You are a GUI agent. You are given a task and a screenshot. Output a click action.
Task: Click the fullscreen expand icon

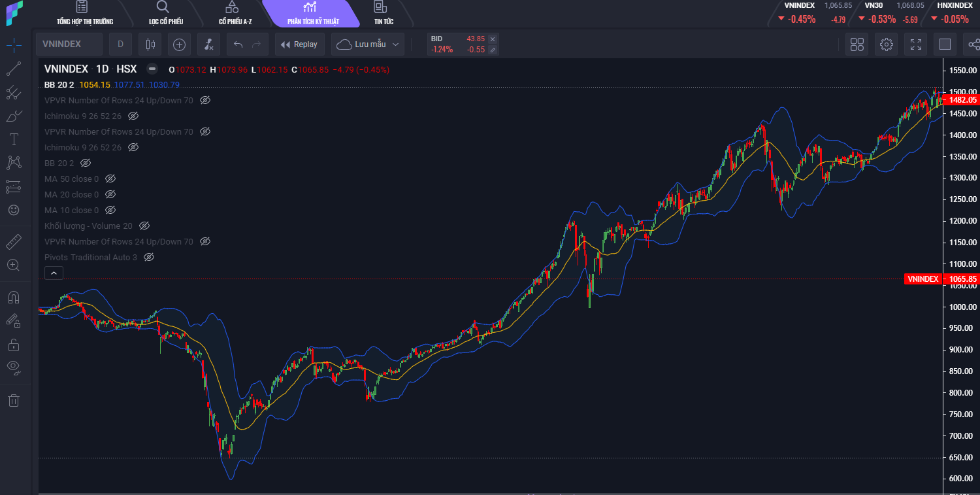916,44
